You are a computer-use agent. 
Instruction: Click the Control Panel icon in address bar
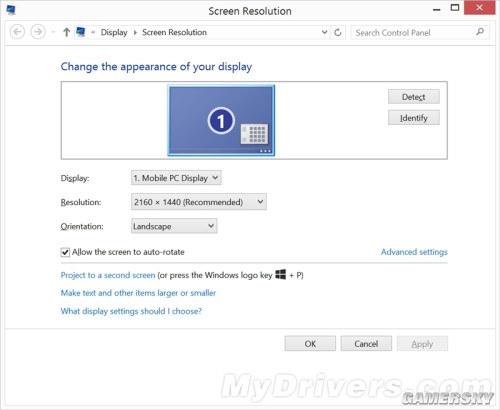80,32
